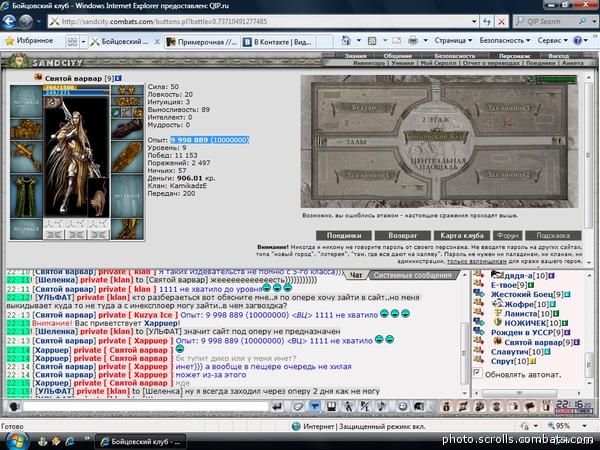
Task: Click the chat send arrow icon
Action: [x=277, y=406]
